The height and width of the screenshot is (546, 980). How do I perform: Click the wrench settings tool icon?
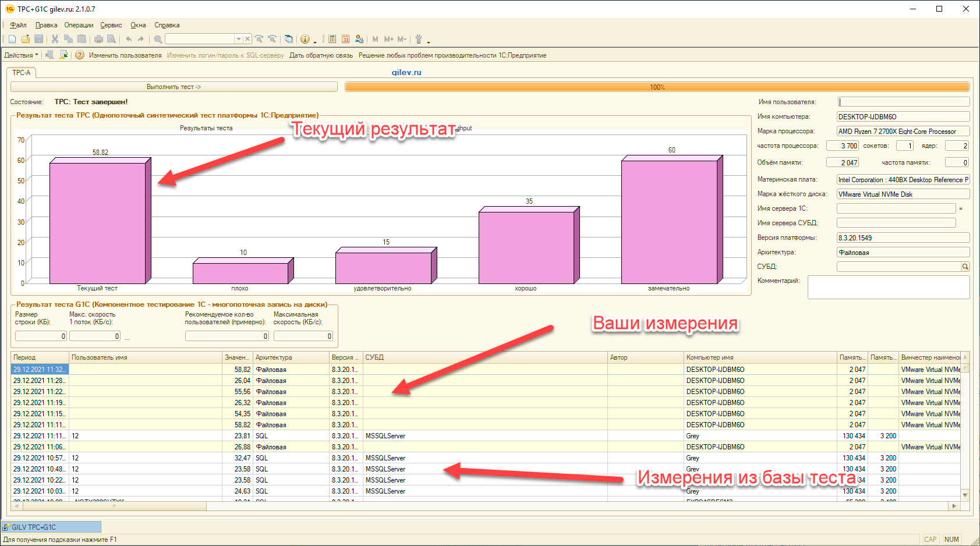pos(418,39)
